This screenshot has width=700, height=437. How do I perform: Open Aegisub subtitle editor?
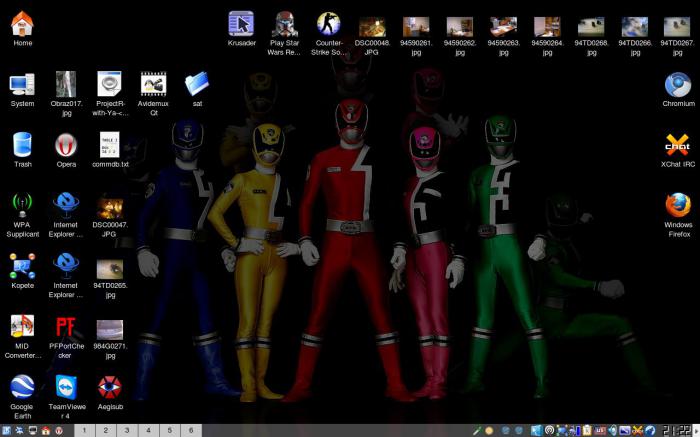[x=110, y=392]
